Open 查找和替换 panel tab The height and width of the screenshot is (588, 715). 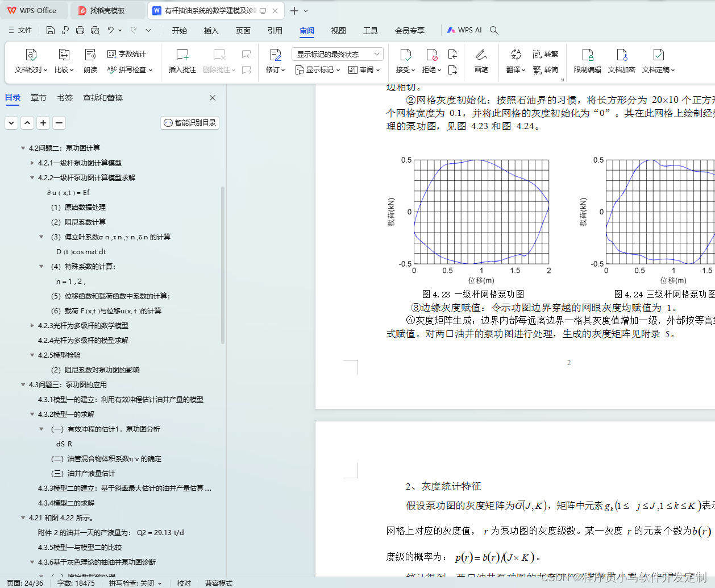tap(103, 98)
